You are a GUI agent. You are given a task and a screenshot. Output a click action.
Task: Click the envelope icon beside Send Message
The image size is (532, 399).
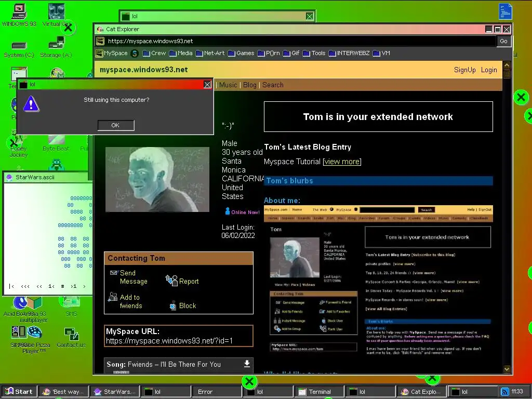tap(114, 273)
